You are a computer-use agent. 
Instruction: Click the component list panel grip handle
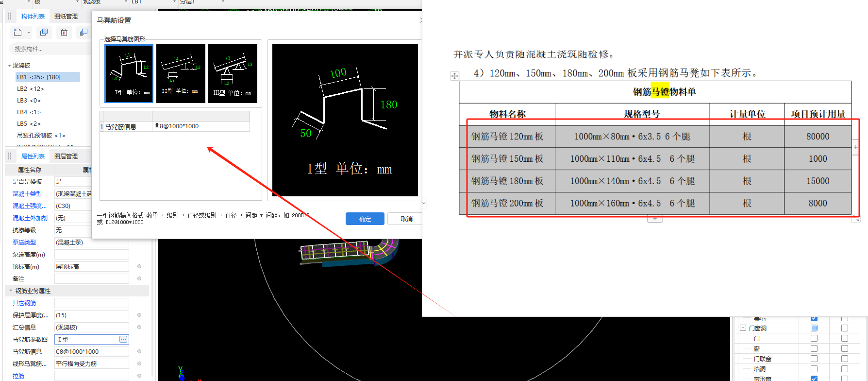point(10,17)
